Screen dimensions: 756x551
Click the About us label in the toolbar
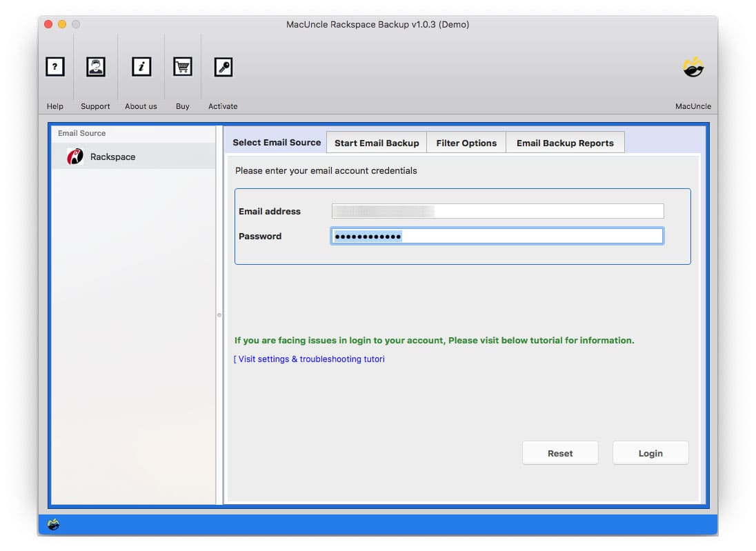(141, 106)
